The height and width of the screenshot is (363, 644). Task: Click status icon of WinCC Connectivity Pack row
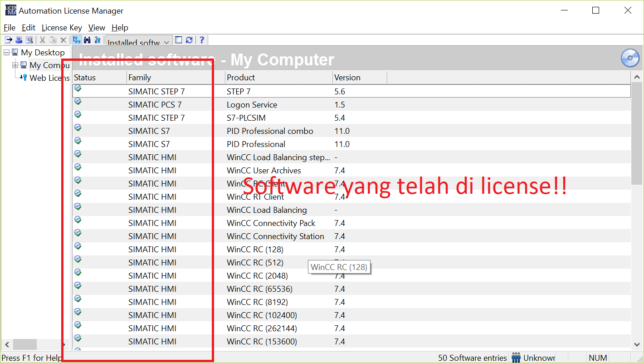78,220
